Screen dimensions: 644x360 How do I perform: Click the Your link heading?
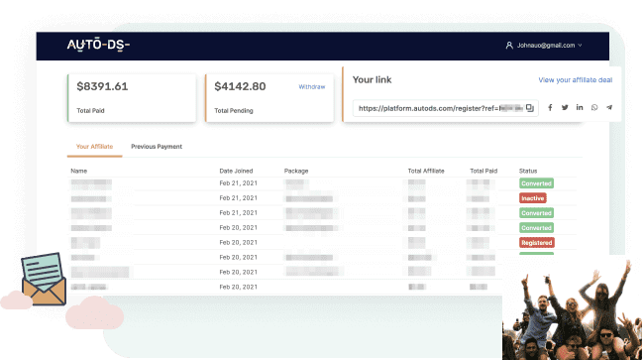(x=372, y=79)
